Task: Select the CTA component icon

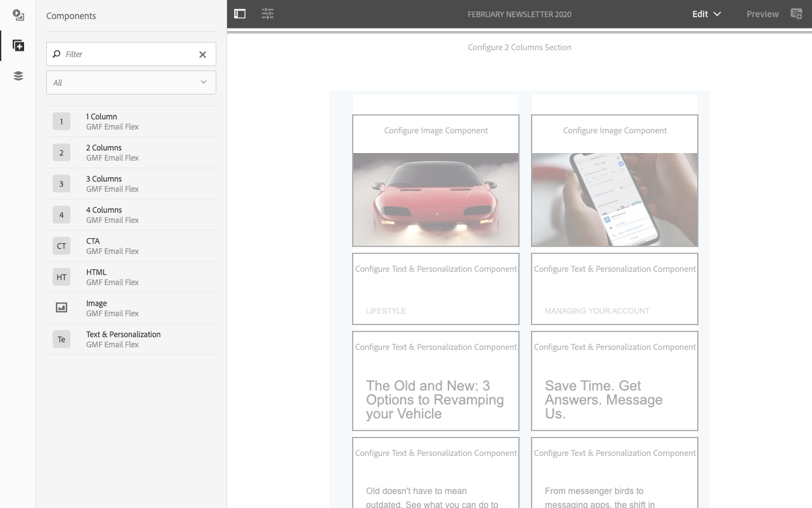Action: pos(62,246)
